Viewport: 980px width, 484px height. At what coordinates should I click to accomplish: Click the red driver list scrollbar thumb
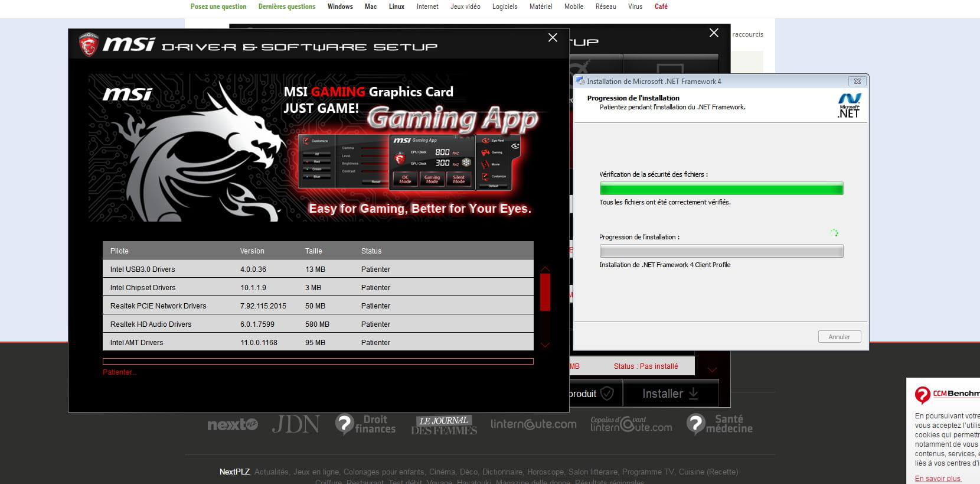pos(545,292)
